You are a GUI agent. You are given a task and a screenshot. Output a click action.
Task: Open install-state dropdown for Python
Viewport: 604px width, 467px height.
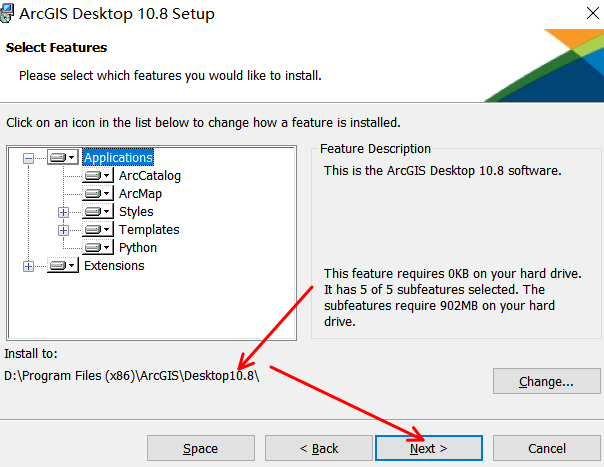97,247
